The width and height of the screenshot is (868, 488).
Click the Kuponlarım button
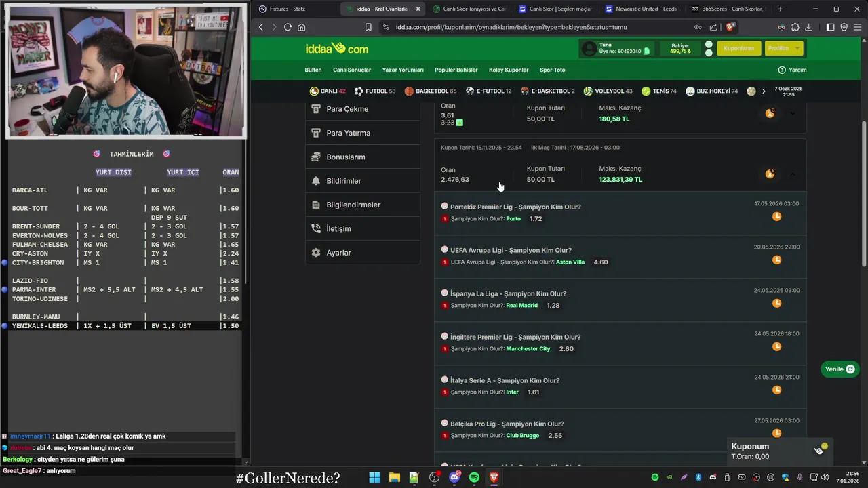pyautogui.click(x=739, y=48)
